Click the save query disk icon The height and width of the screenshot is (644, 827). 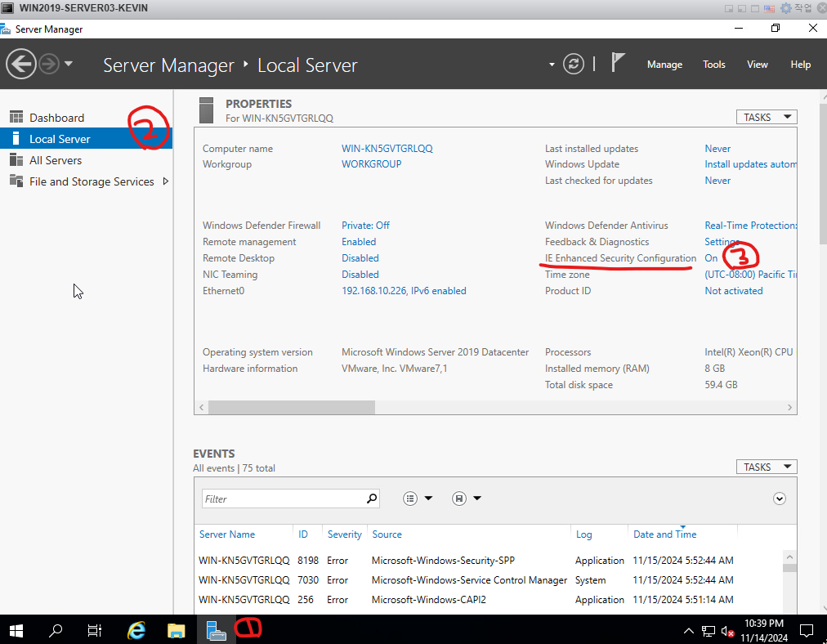click(459, 499)
